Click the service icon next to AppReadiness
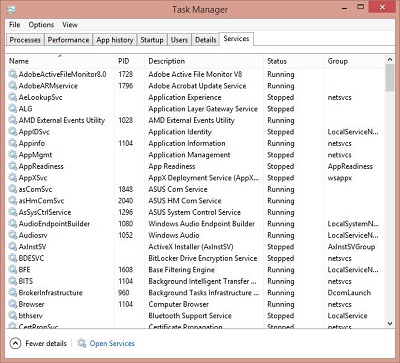This screenshot has height=363, width=400. pos(13,166)
